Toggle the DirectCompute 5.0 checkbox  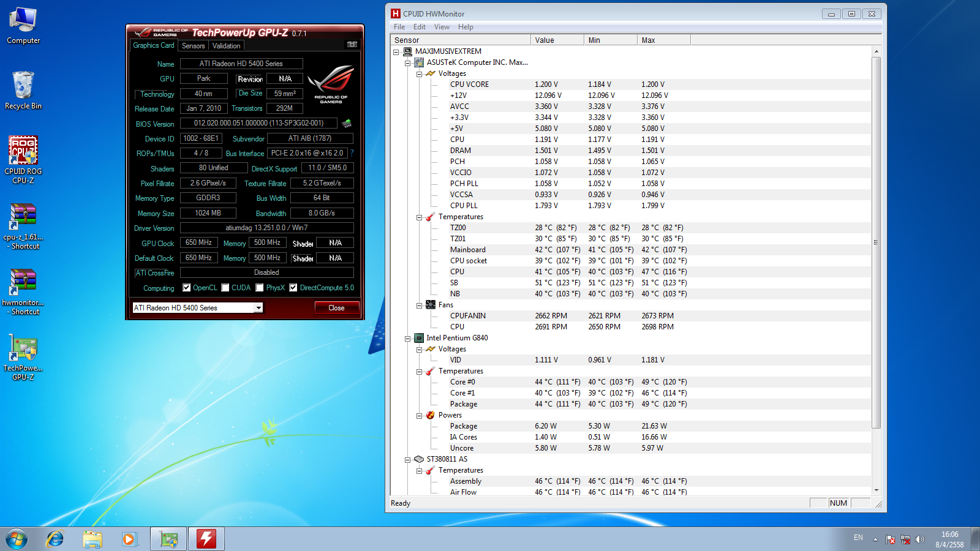coord(293,288)
